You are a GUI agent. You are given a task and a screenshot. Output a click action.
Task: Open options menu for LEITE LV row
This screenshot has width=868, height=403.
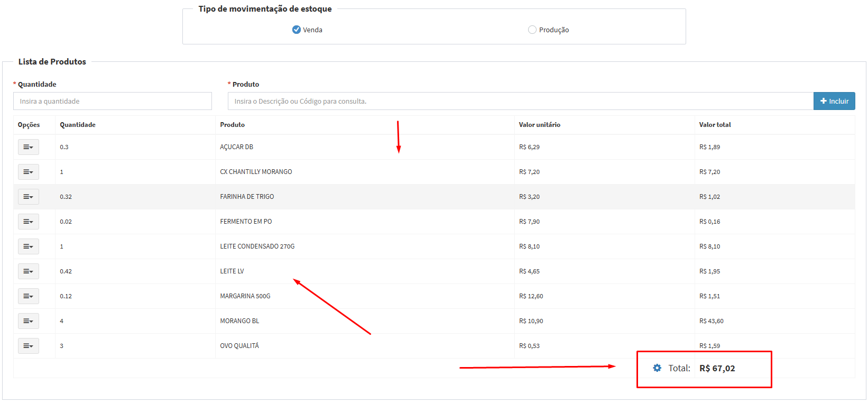point(29,271)
